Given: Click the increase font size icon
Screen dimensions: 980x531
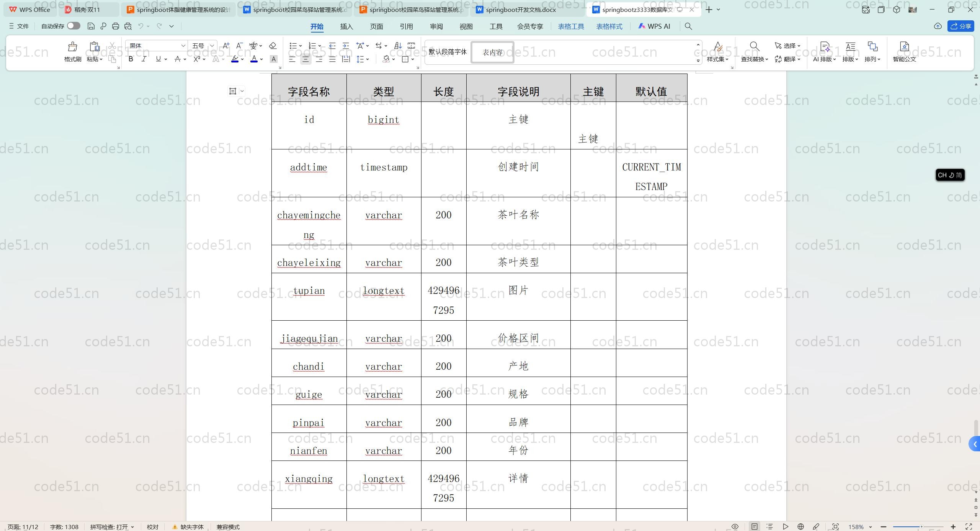Looking at the screenshot, I should [x=226, y=46].
